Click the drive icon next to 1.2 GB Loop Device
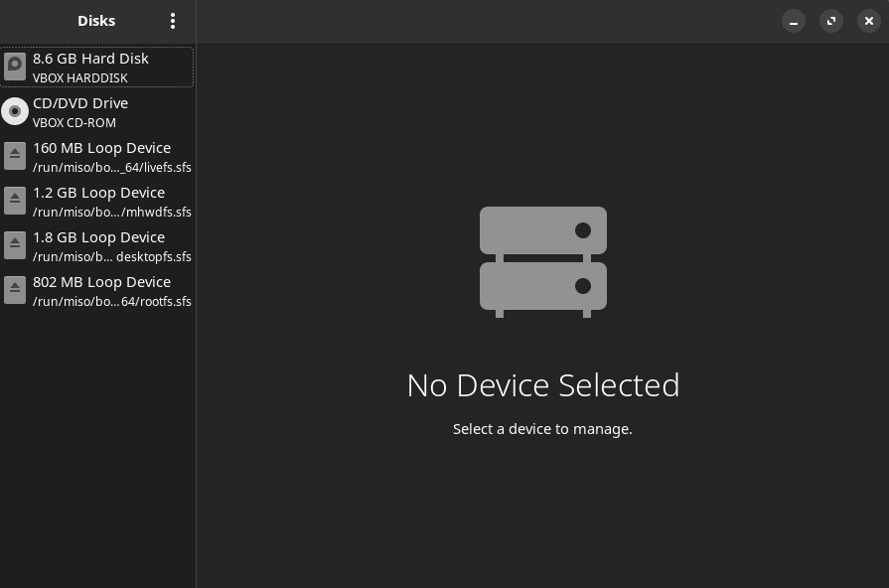 click(x=15, y=201)
